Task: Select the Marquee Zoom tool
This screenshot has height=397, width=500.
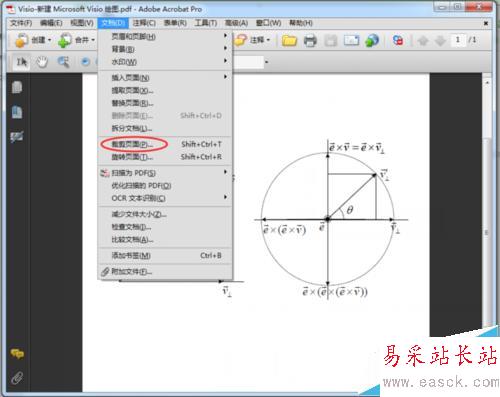Action: (x=63, y=62)
